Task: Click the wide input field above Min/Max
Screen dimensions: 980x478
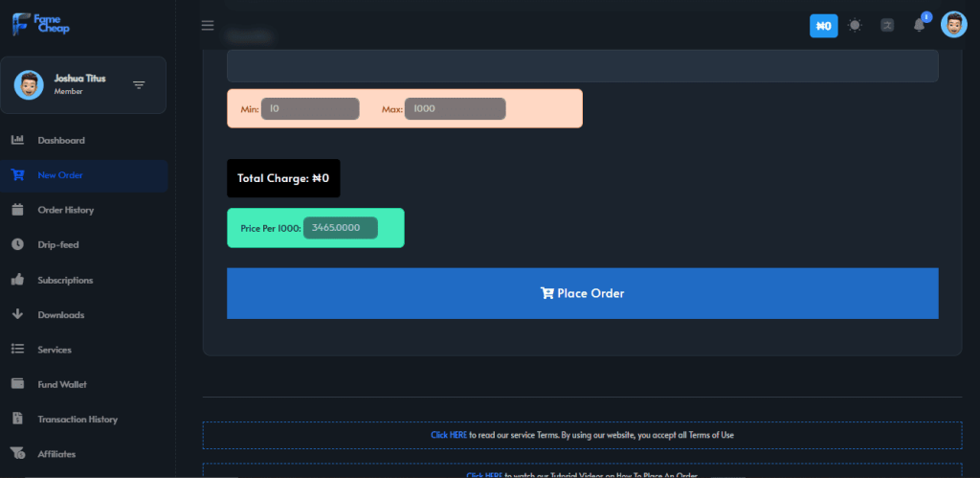Action: pyautogui.click(x=583, y=66)
